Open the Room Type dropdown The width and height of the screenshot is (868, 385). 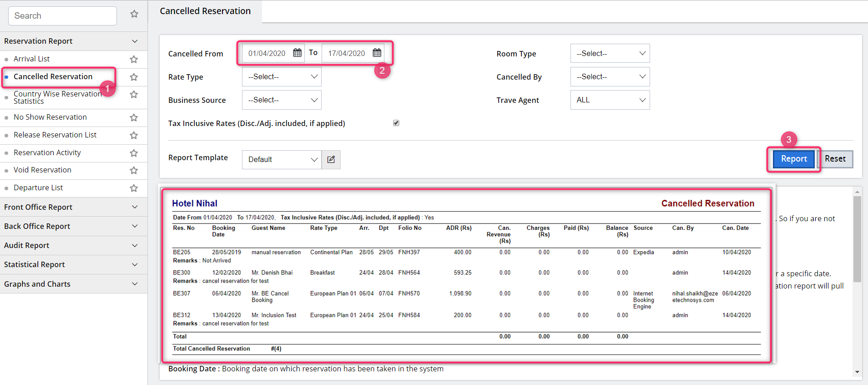tap(610, 53)
